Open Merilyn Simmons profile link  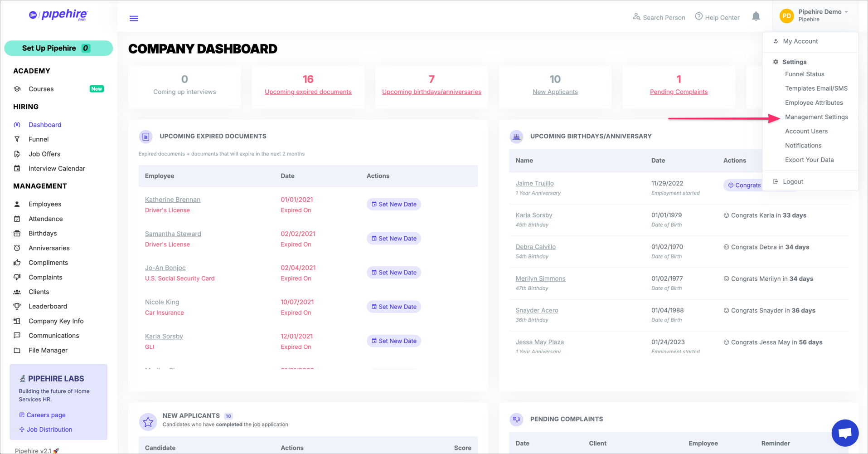(x=540, y=278)
